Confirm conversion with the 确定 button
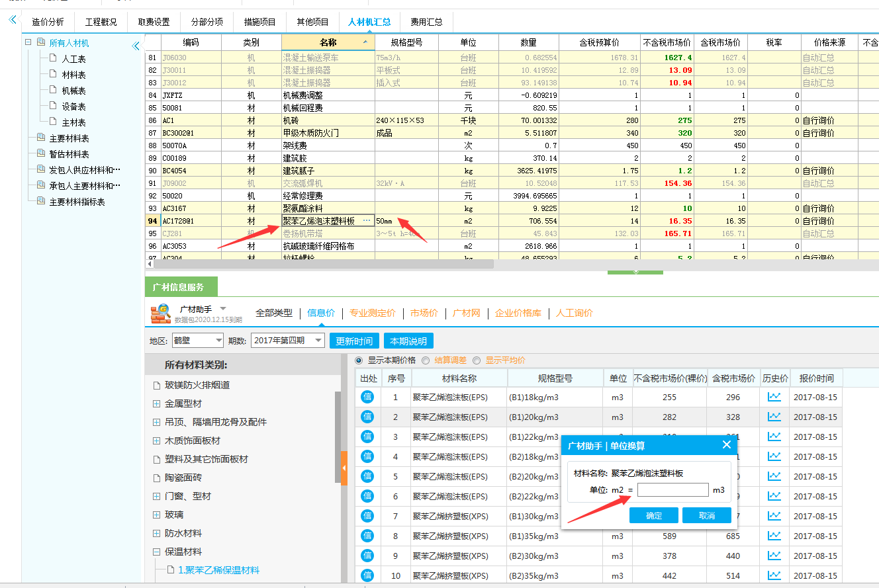The height and width of the screenshot is (588, 879). tap(654, 516)
